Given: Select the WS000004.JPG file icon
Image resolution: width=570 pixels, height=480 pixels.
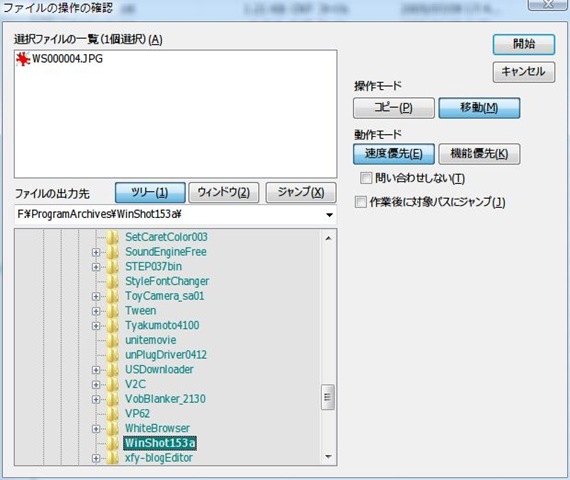Looking at the screenshot, I should [23, 59].
